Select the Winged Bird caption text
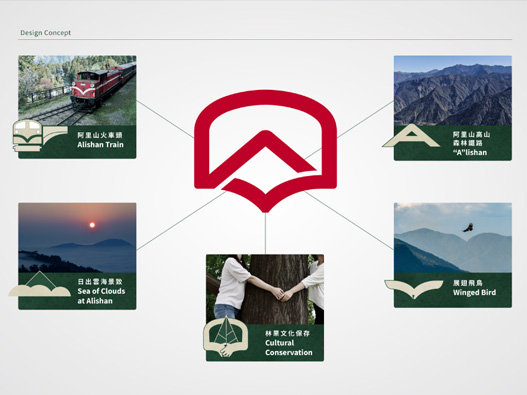 [474, 292]
